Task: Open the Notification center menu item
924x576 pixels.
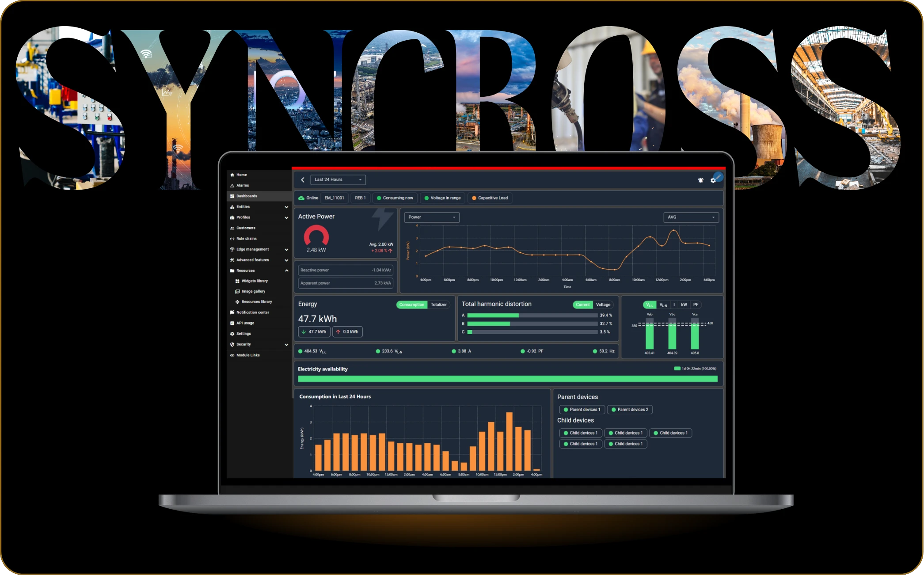Action: tap(259, 313)
